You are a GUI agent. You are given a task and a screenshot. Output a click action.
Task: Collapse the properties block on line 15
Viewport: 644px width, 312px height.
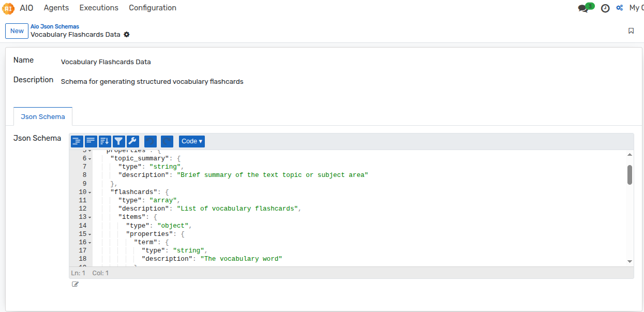pyautogui.click(x=90, y=234)
